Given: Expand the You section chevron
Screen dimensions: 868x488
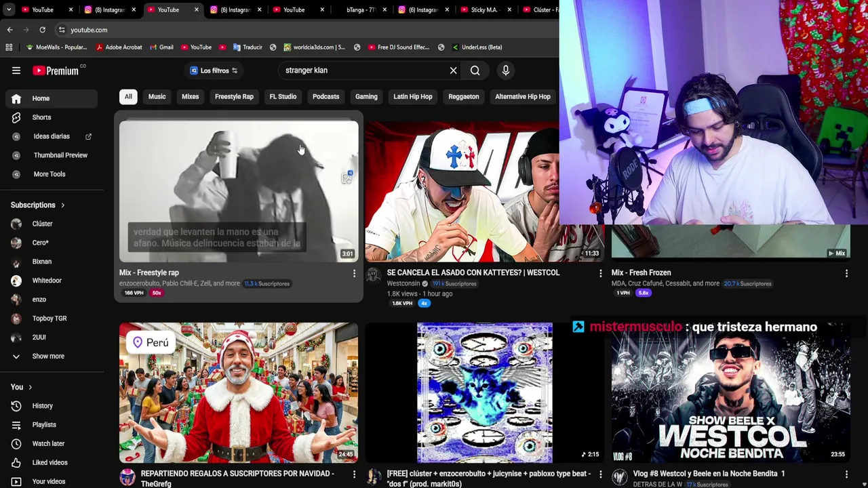Looking at the screenshot, I should 30,387.
